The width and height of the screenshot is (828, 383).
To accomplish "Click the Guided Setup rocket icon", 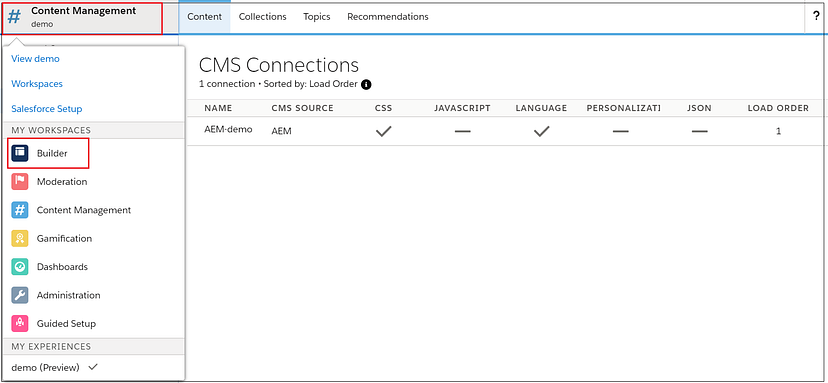I will (20, 324).
